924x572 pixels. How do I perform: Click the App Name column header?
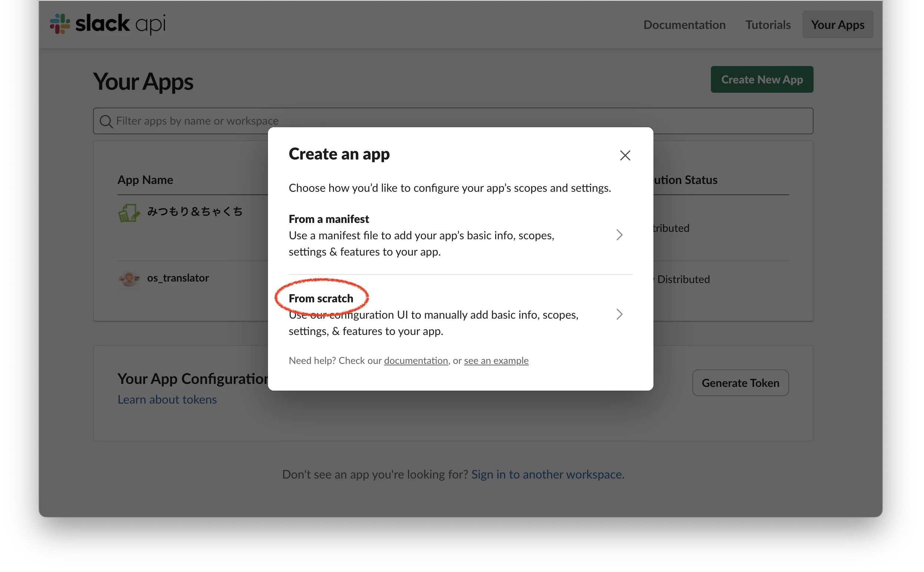pos(145,180)
